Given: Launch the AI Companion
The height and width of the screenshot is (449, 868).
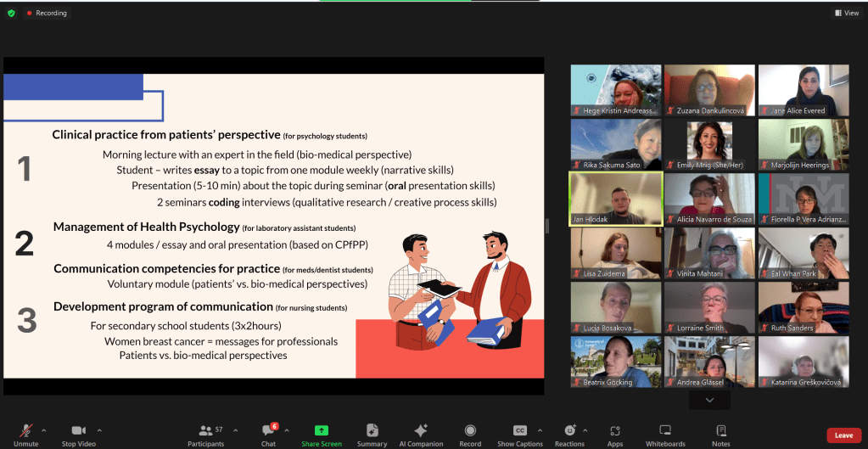Looking at the screenshot, I should [421, 431].
